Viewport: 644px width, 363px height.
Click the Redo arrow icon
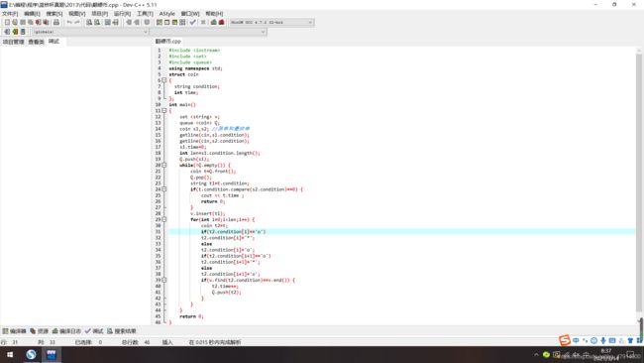(77, 22)
